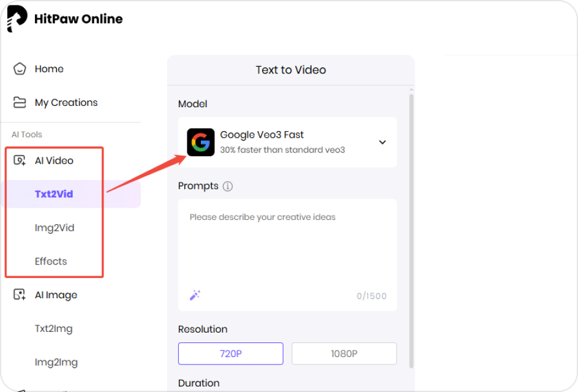Select the 1080P resolution option
578x392 pixels.
(343, 353)
